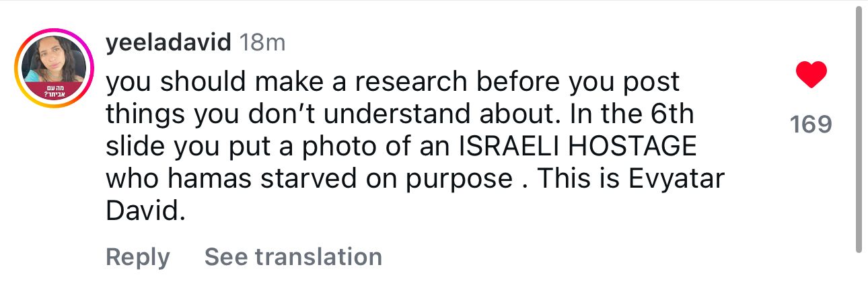Click the word David ending the comment
This screenshot has width=868, height=294.
click(x=144, y=211)
